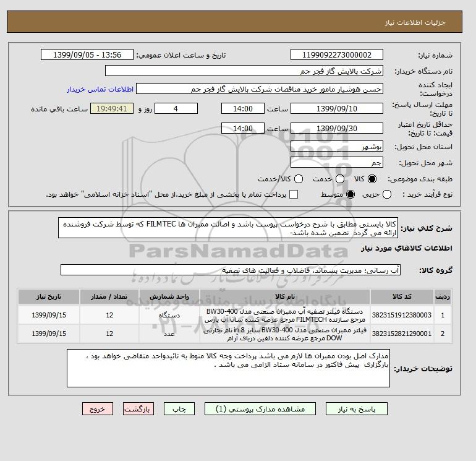The image size is (476, 461).
Task: Select the کالا/خدمت radio button
Action: click(x=299, y=179)
